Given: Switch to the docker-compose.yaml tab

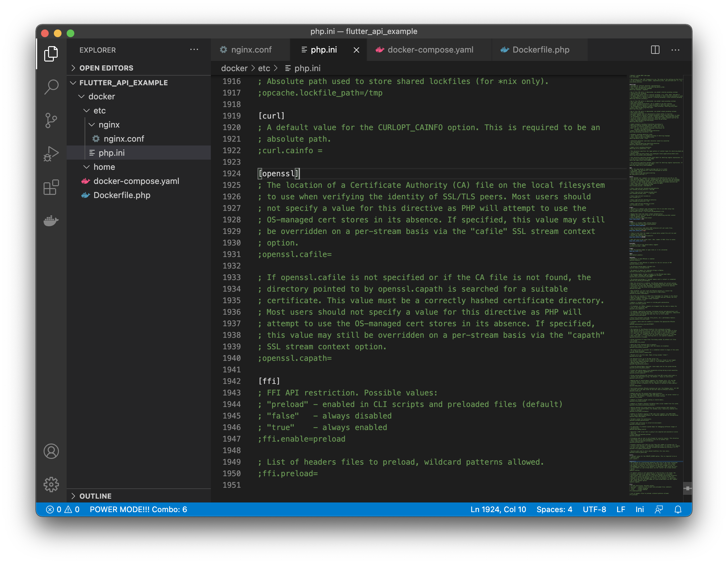Looking at the screenshot, I should pyautogui.click(x=430, y=50).
